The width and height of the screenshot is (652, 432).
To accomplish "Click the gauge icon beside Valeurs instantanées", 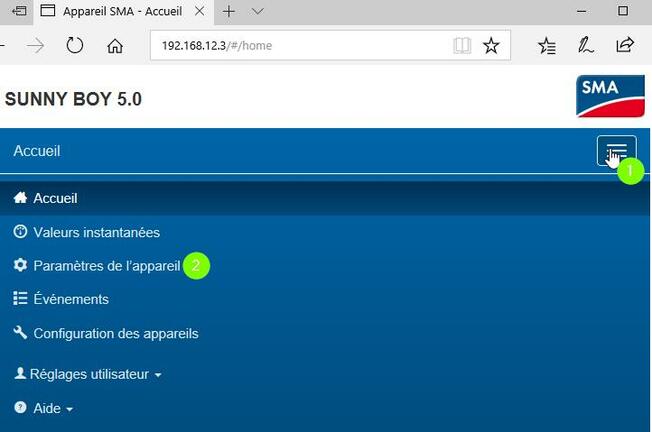I will click(x=20, y=231).
